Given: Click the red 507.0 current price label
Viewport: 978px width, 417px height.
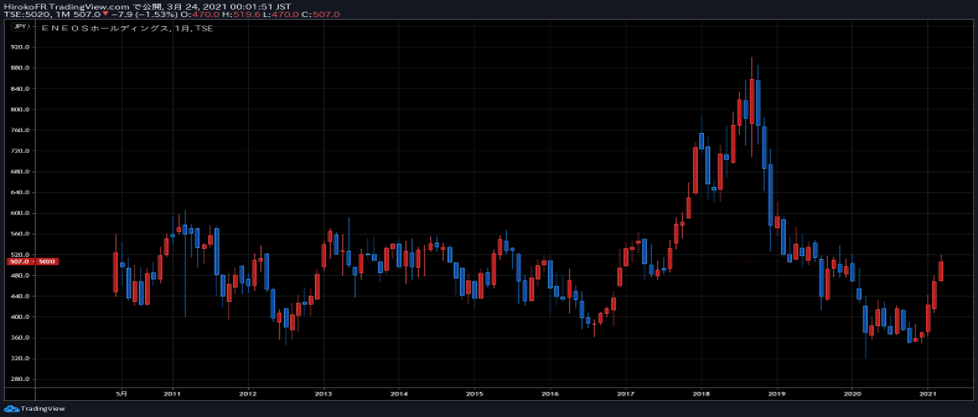Looking at the screenshot, I should (17, 261).
